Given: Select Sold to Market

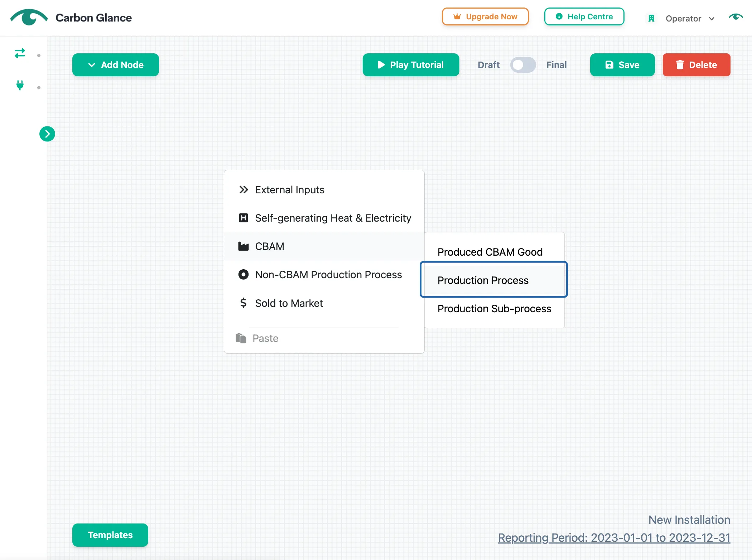Looking at the screenshot, I should tap(324, 303).
